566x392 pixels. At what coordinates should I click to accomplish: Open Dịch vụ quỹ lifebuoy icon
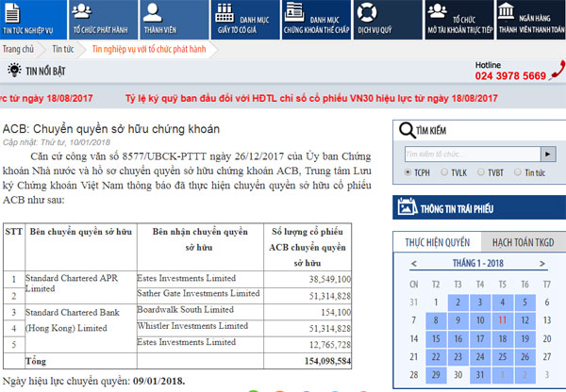click(x=367, y=12)
